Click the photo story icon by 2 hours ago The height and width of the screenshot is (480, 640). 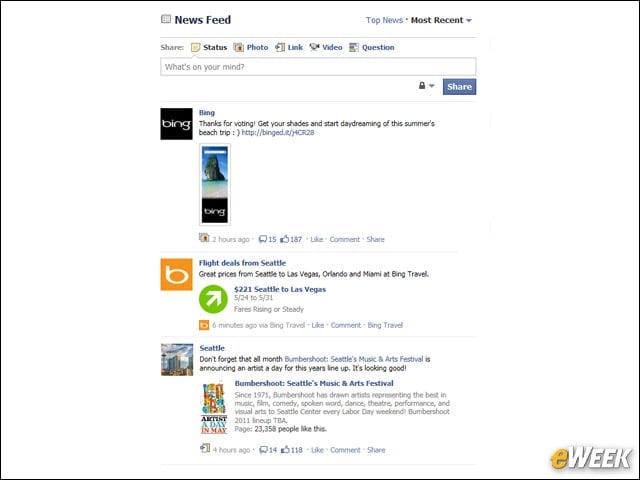point(204,238)
